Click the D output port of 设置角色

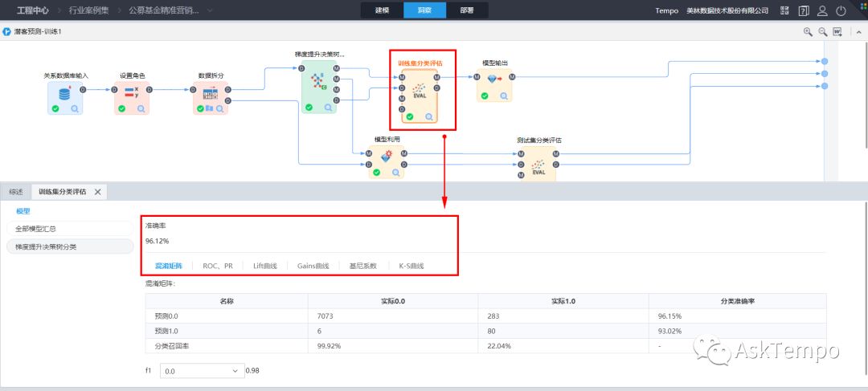tap(149, 90)
